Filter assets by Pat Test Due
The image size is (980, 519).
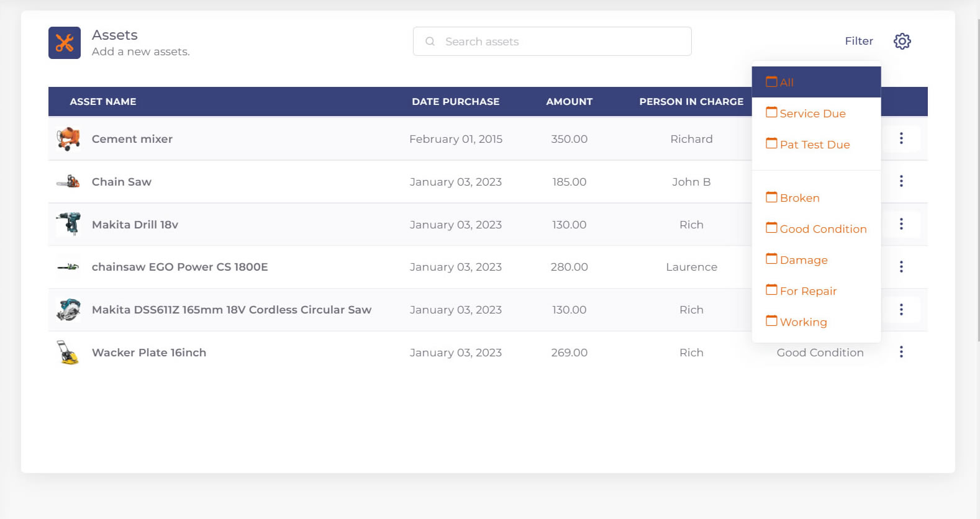(x=816, y=144)
